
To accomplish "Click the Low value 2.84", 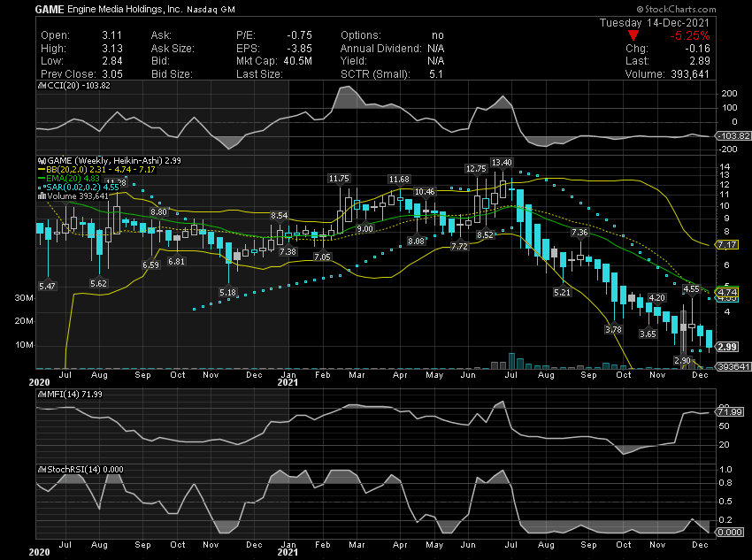I will pos(112,61).
